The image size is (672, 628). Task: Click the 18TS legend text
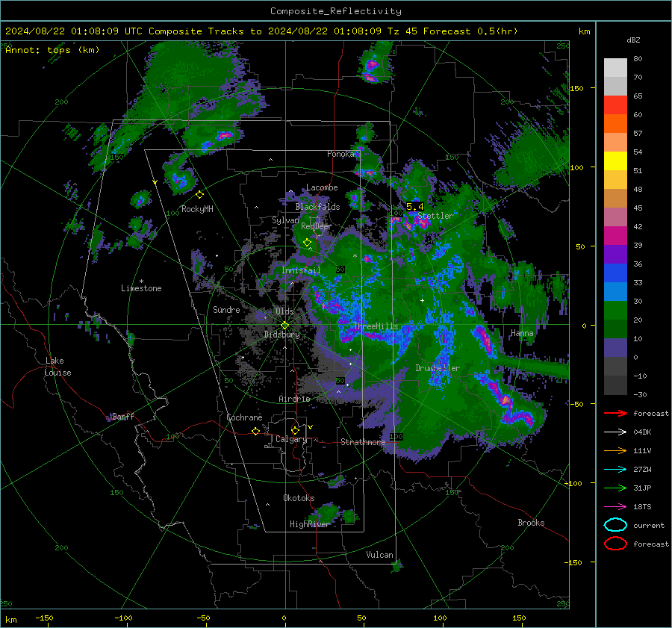[642, 507]
